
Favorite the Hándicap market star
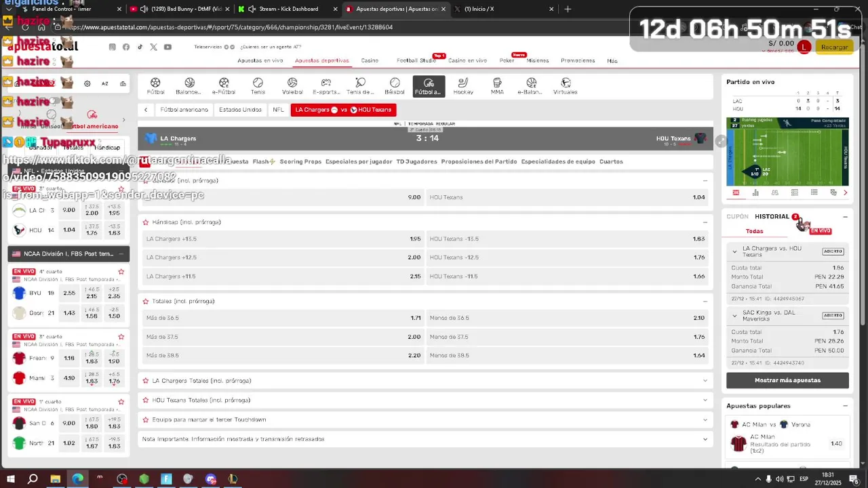point(145,222)
